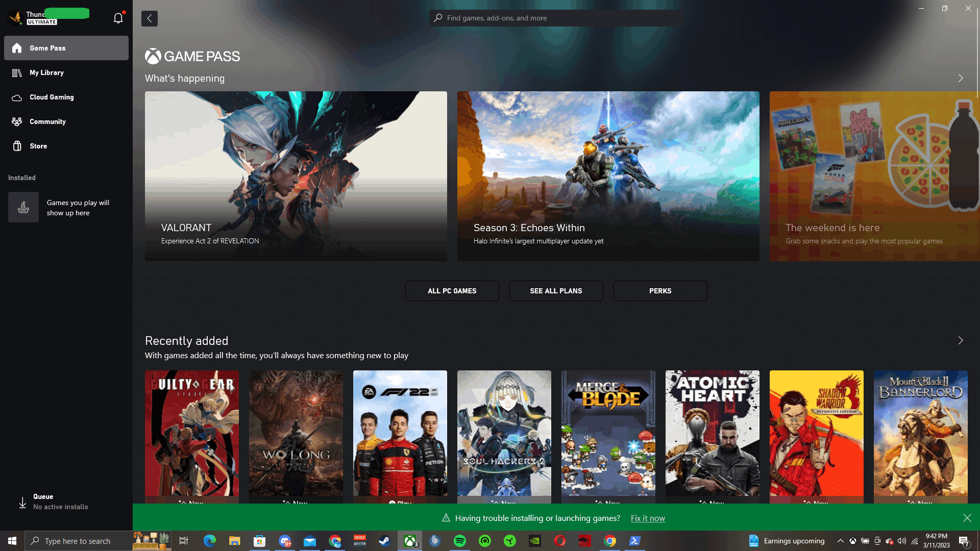Image resolution: width=980 pixels, height=551 pixels.
Task: Select the F1 22 game tile
Action: pos(400,437)
